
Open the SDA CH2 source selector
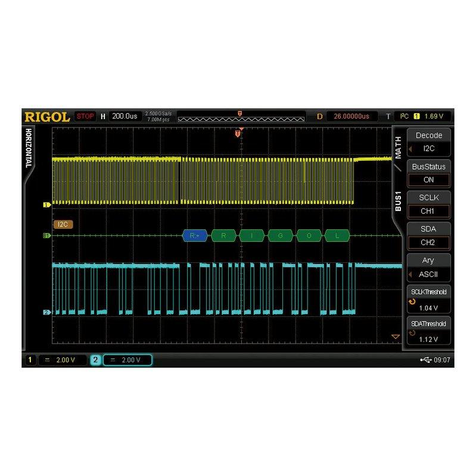click(x=428, y=236)
